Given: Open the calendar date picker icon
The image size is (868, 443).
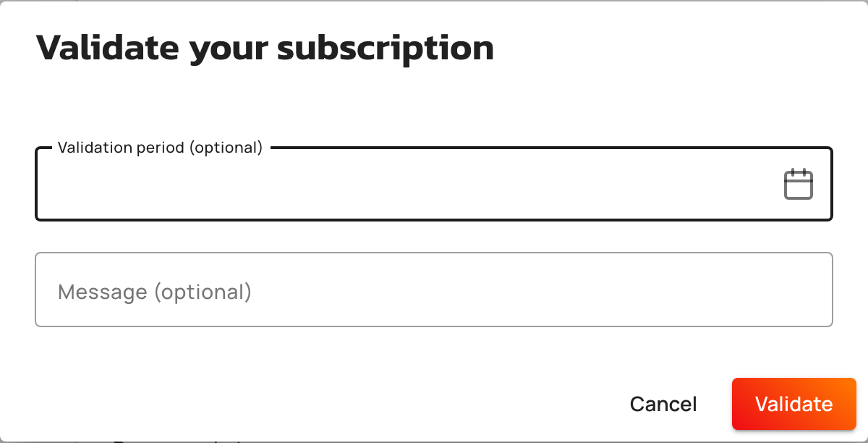Looking at the screenshot, I should (799, 184).
